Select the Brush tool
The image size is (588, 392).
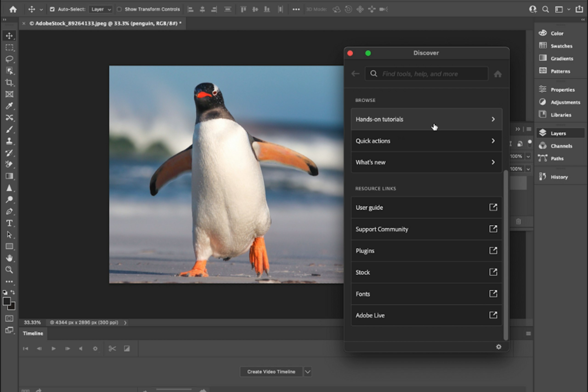[x=9, y=130]
